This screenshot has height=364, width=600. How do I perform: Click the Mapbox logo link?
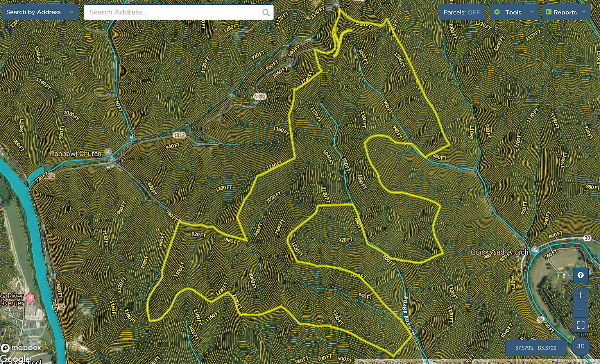click(x=21, y=348)
